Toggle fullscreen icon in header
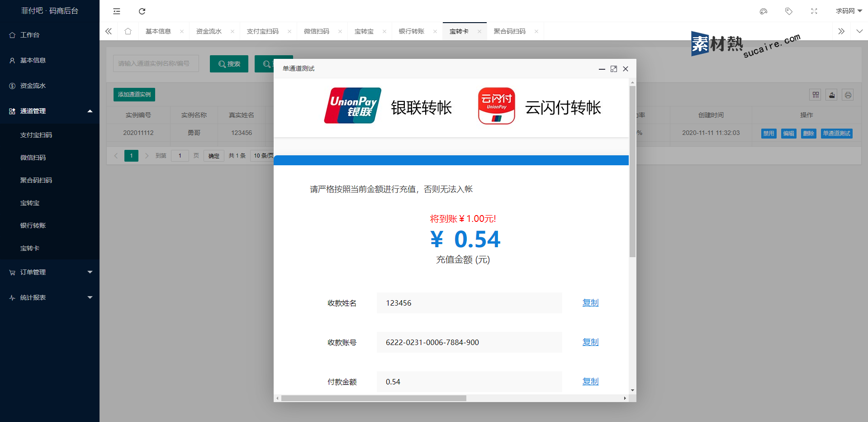The width and height of the screenshot is (868, 422). pos(814,11)
